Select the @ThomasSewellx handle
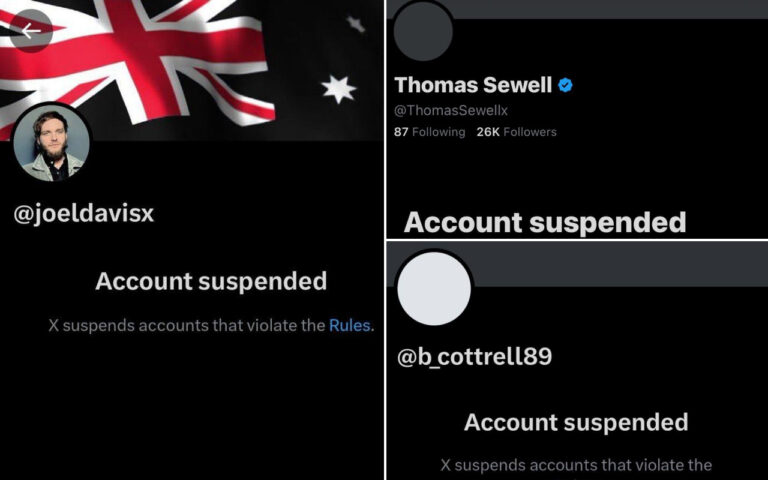 [451, 110]
